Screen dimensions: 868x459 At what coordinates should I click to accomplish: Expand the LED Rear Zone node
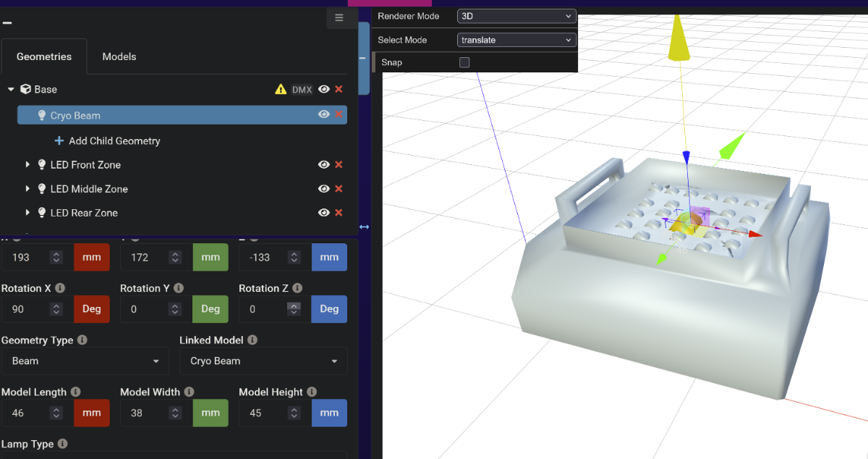27,212
